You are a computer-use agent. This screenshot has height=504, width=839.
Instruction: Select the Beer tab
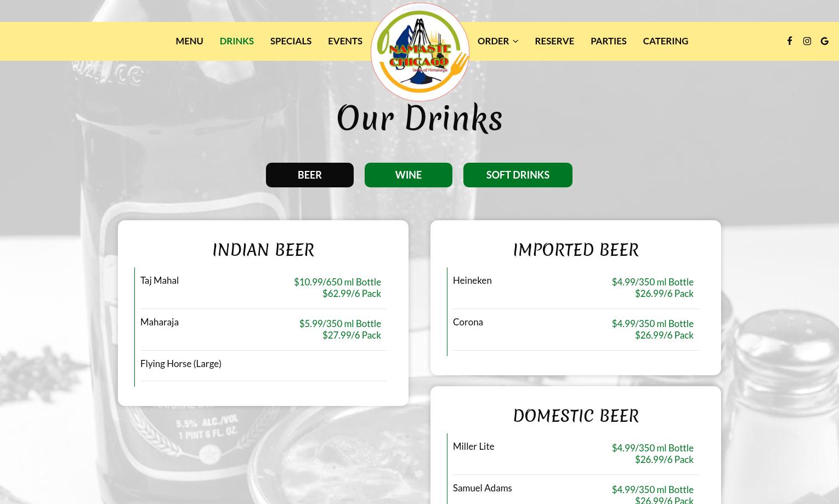(x=310, y=175)
